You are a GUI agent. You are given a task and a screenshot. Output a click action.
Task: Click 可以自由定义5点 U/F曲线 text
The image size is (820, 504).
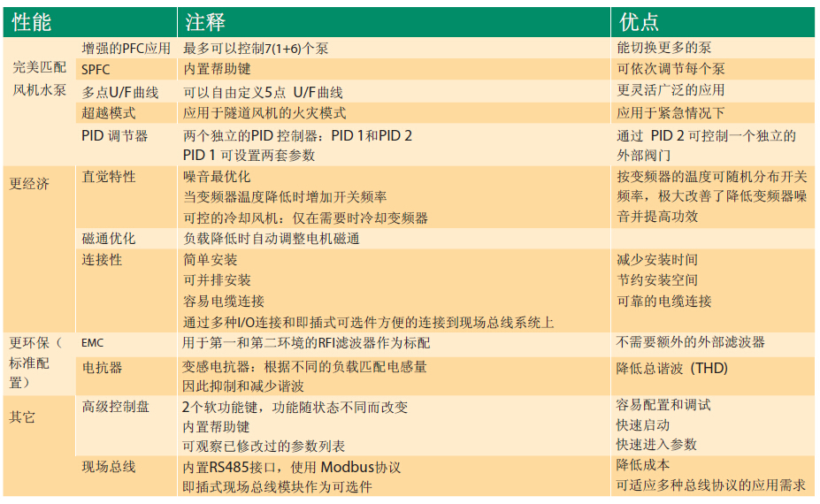263,93
